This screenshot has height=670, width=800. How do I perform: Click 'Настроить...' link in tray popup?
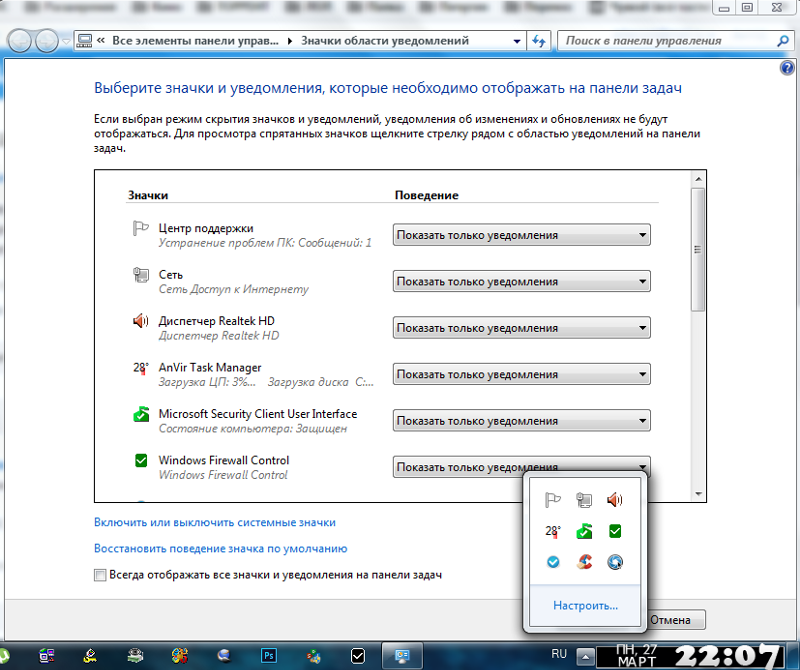(x=586, y=605)
